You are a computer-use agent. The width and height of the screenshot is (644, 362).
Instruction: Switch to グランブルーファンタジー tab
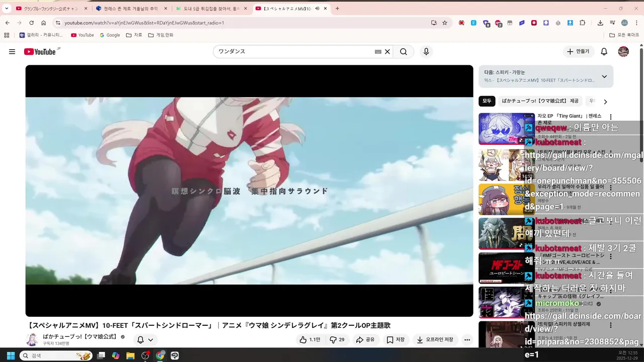pyautogui.click(x=51, y=9)
